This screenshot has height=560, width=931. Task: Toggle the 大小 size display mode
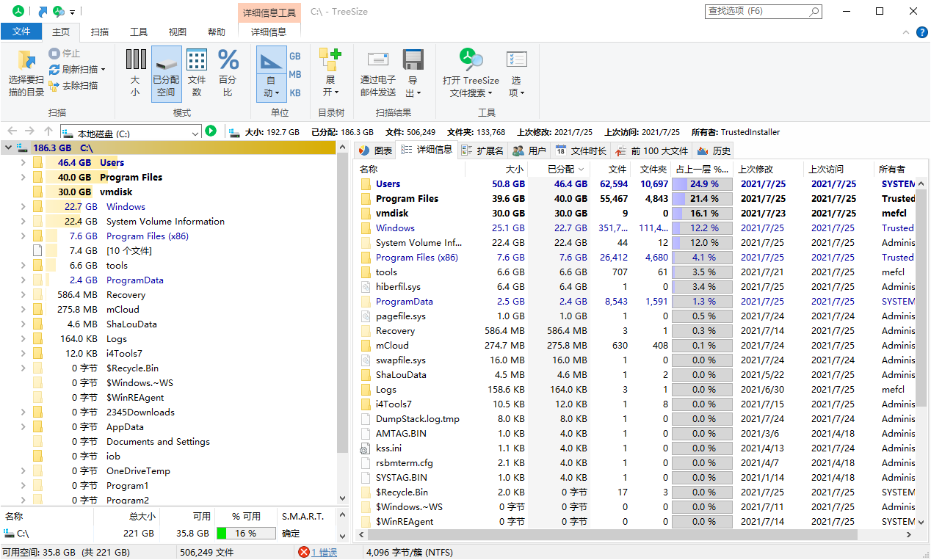135,73
